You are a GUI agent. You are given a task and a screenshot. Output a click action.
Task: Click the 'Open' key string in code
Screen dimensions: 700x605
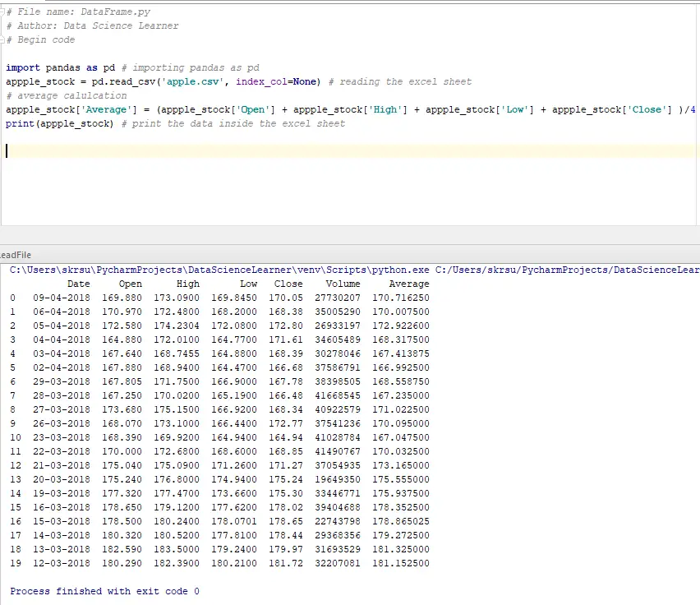pyautogui.click(x=253, y=110)
